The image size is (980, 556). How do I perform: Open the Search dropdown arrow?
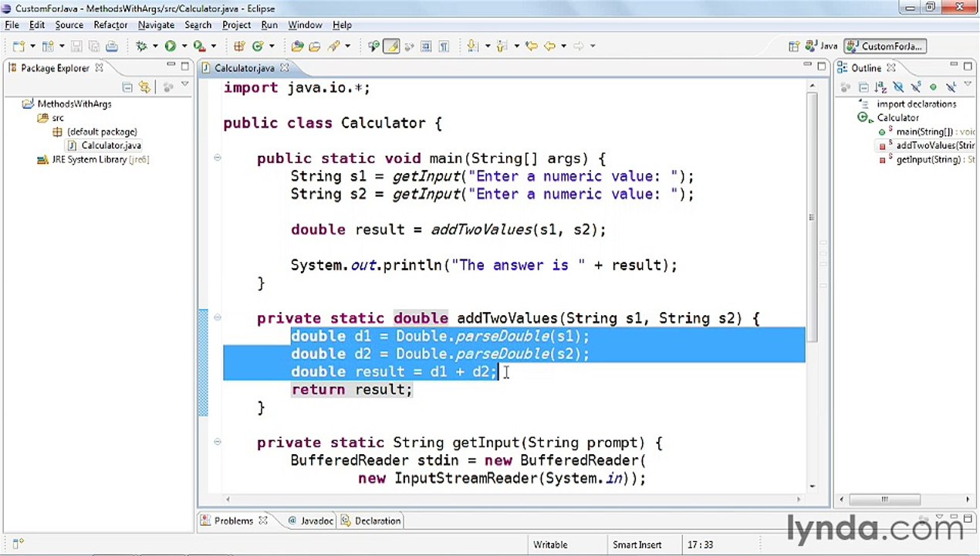coord(347,46)
